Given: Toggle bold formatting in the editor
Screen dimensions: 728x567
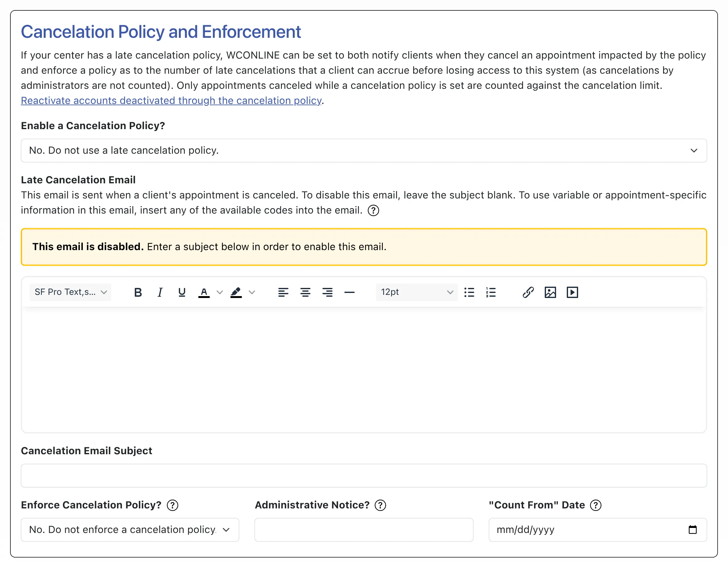Looking at the screenshot, I should (x=138, y=292).
